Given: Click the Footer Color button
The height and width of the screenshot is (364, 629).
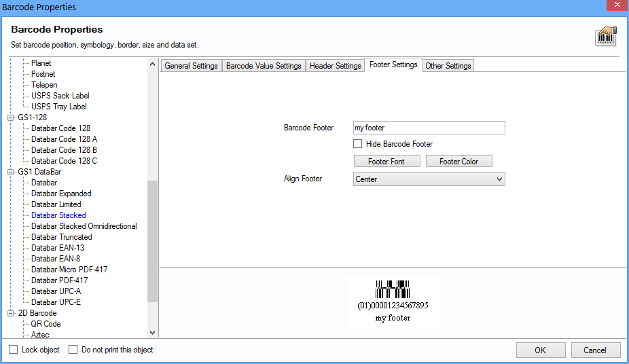Looking at the screenshot, I should tap(459, 161).
